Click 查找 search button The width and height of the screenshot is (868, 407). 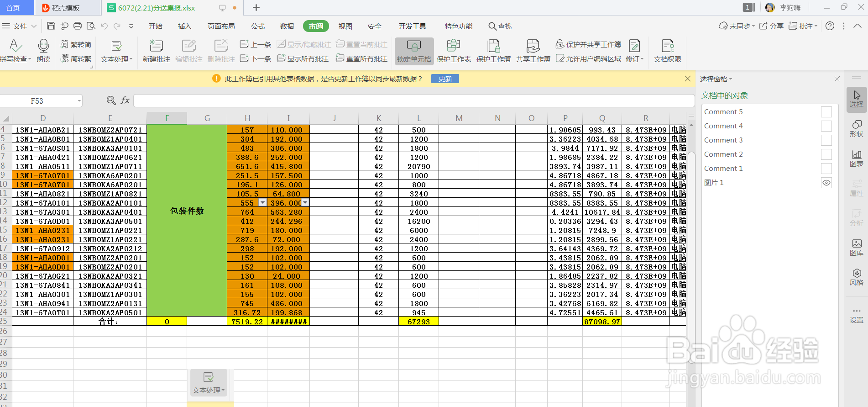tap(500, 26)
